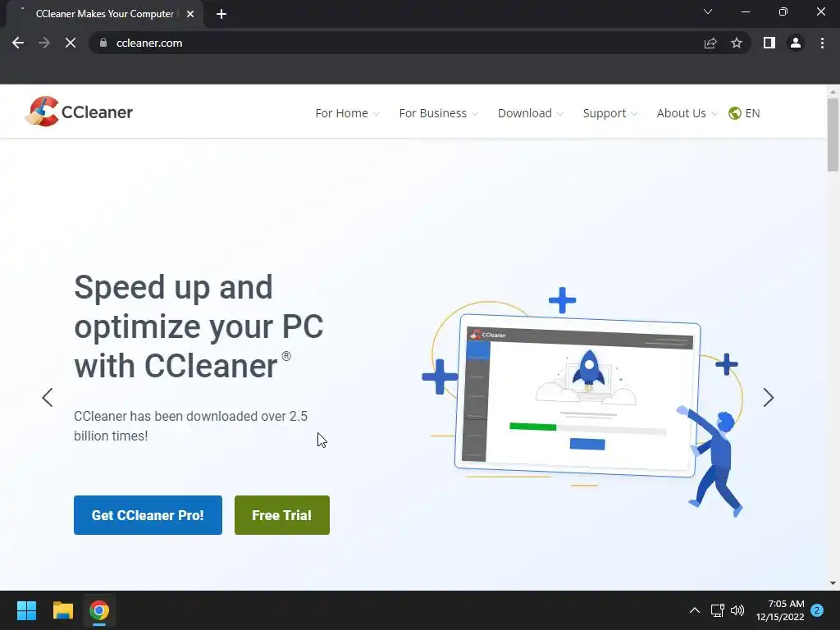840x630 pixels.
Task: Open the About Us menu
Action: 687,113
